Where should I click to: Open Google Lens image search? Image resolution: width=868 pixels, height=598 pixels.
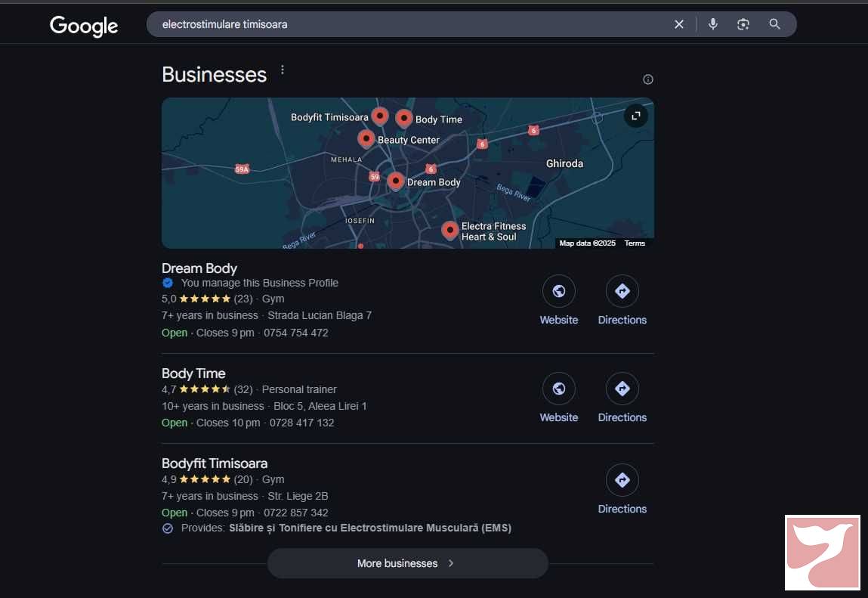743,24
